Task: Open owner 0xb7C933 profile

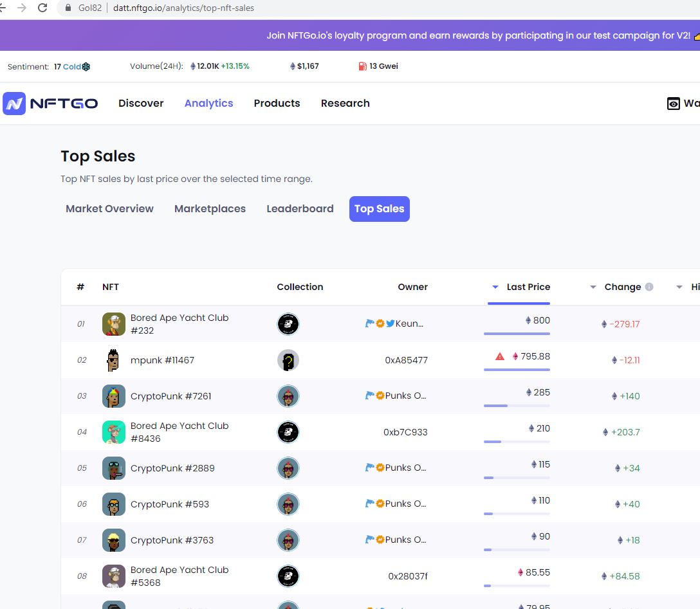Action: [405, 432]
